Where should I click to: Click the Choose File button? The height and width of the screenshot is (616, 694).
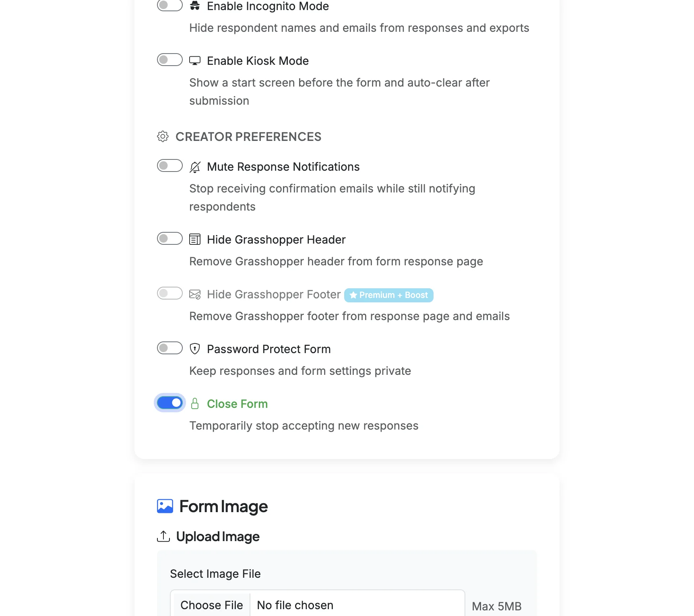coord(211,605)
